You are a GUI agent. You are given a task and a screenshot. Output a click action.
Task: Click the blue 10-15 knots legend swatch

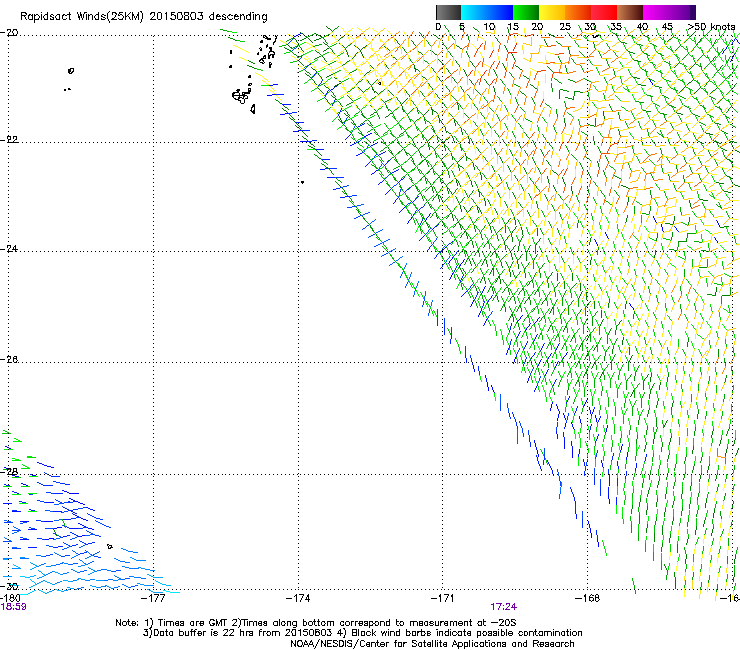point(500,12)
